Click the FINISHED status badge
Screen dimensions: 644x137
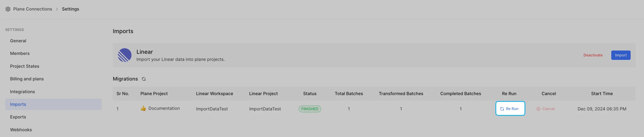pyautogui.click(x=310, y=109)
